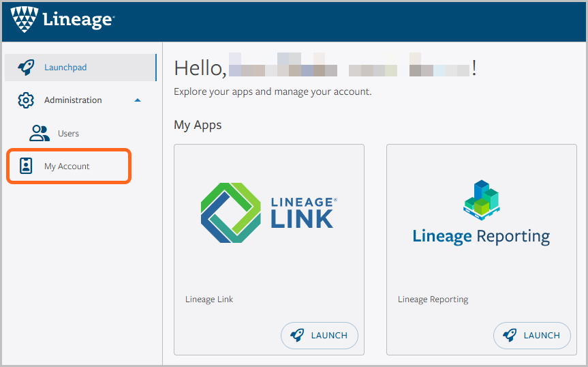This screenshot has width=588, height=367.
Task: Click the Administration gear icon
Action: pyautogui.click(x=26, y=100)
